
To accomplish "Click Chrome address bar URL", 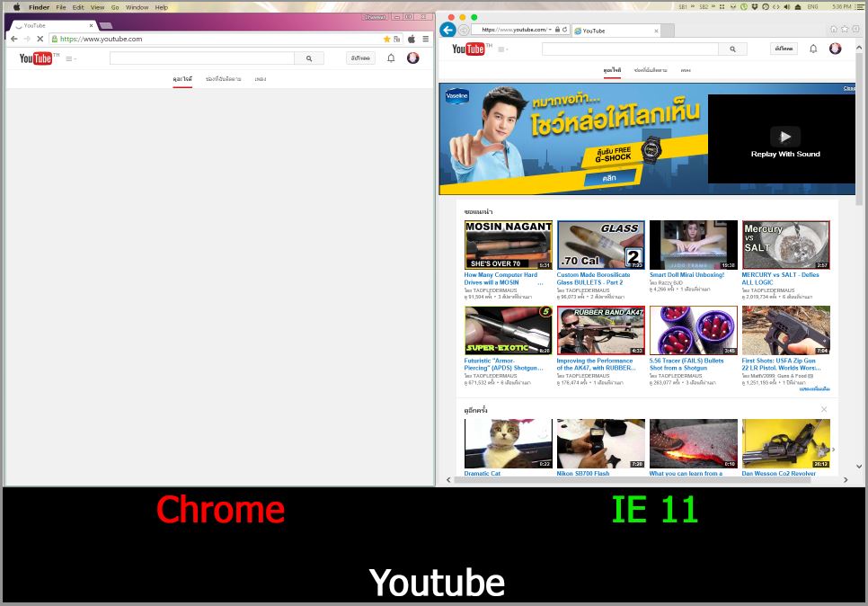I will (102, 39).
